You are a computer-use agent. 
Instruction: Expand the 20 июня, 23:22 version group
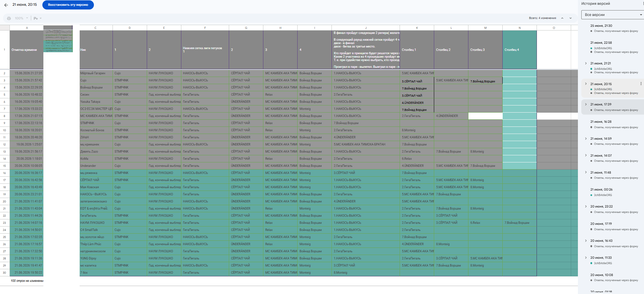click(x=586, y=206)
